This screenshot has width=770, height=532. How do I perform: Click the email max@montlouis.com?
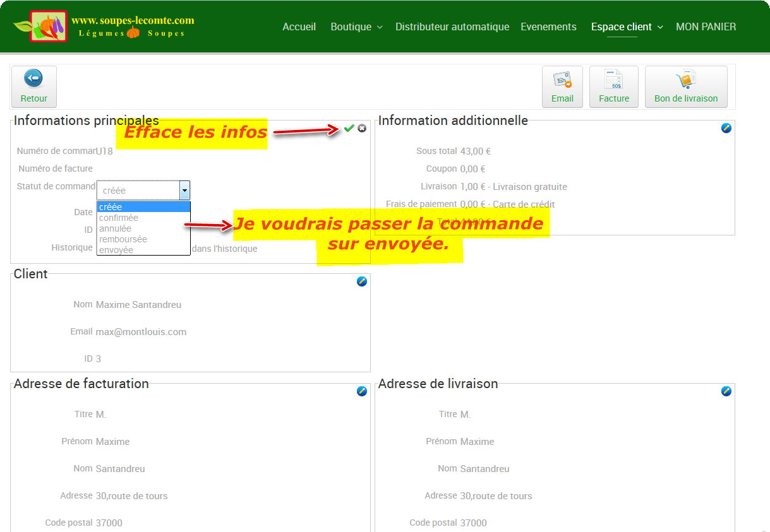tap(141, 332)
